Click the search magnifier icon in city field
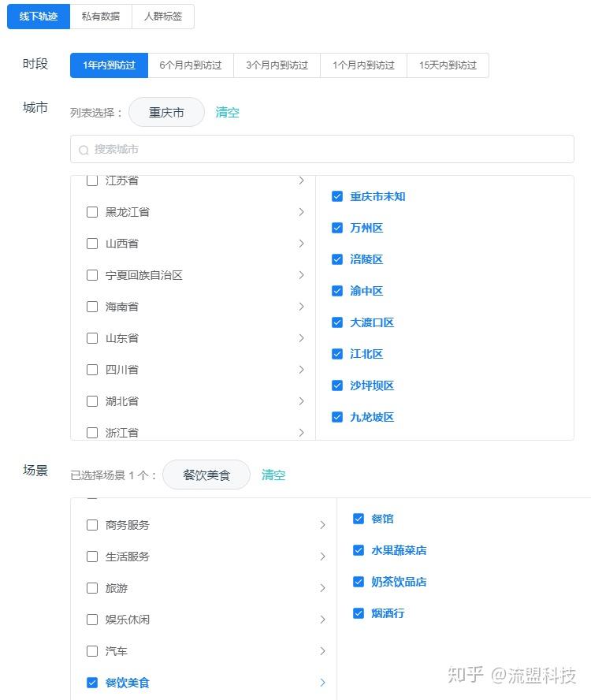Image resolution: width=591 pixels, height=700 pixels. (84, 150)
